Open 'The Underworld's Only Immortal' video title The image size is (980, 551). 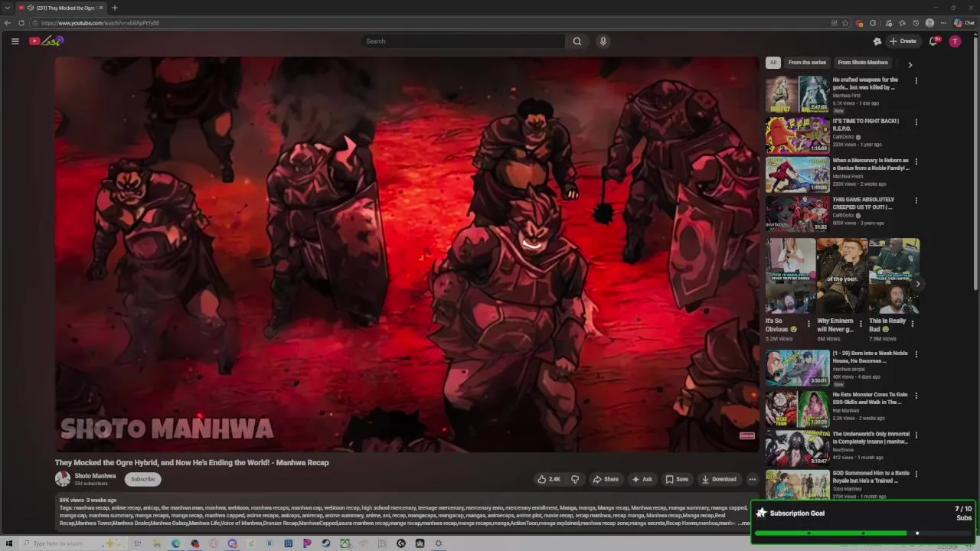(870, 438)
